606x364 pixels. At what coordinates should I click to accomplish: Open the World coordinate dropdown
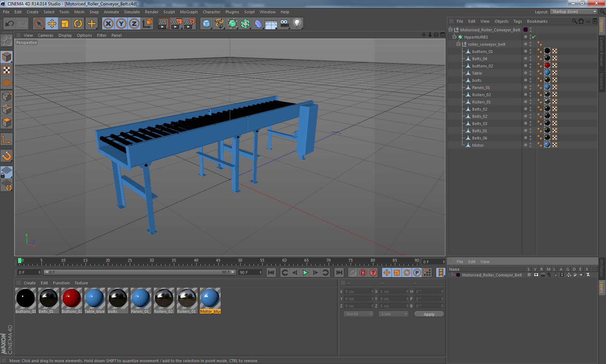point(359,314)
